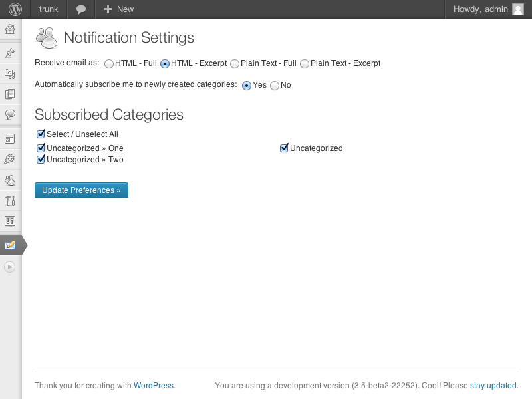Open the Users icon in sidebar

(10, 180)
